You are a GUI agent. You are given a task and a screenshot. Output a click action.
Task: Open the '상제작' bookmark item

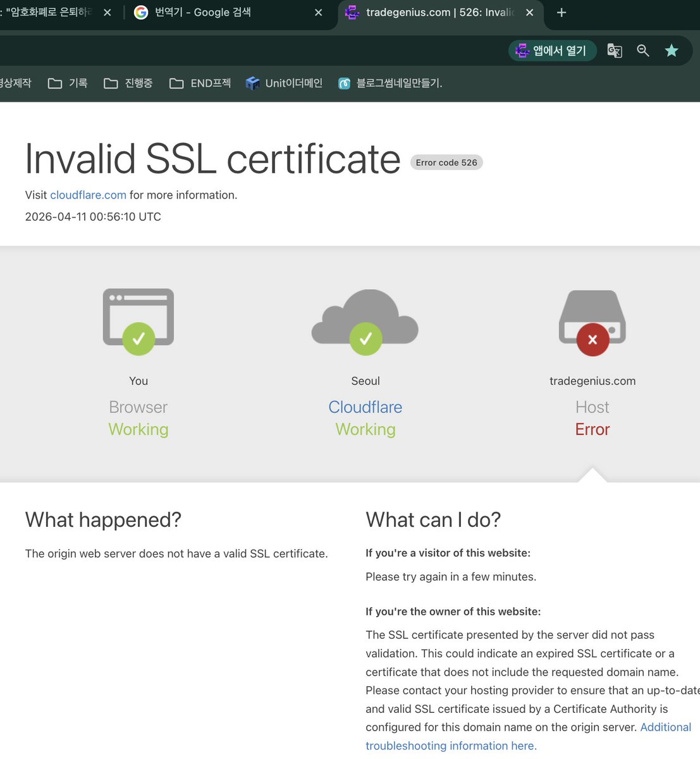(16, 83)
